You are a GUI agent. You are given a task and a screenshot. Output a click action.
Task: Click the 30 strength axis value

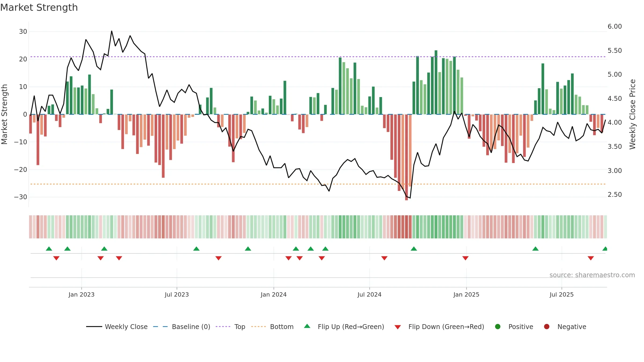pyautogui.click(x=23, y=31)
